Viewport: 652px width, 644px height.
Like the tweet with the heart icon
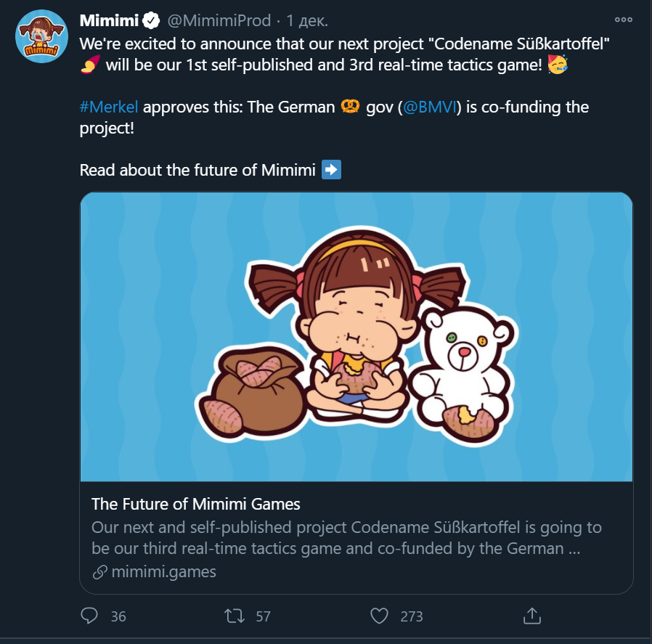pos(380,616)
